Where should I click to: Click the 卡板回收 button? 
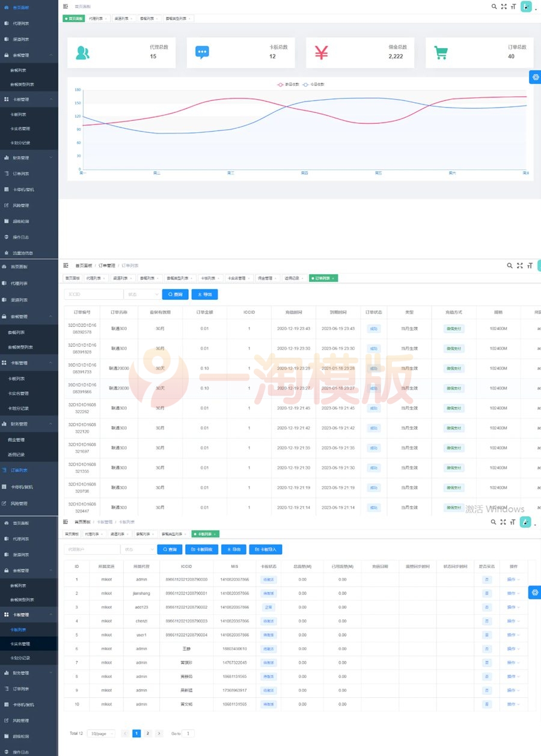[201, 549]
